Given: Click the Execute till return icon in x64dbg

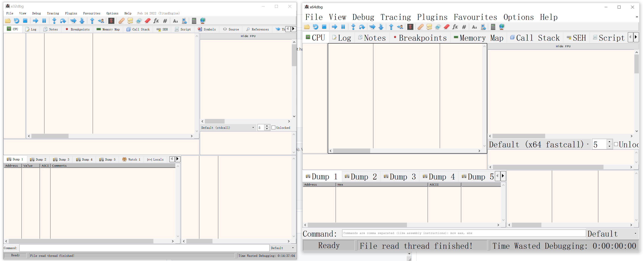Looking at the screenshot, I should pyautogui.click(x=391, y=27).
